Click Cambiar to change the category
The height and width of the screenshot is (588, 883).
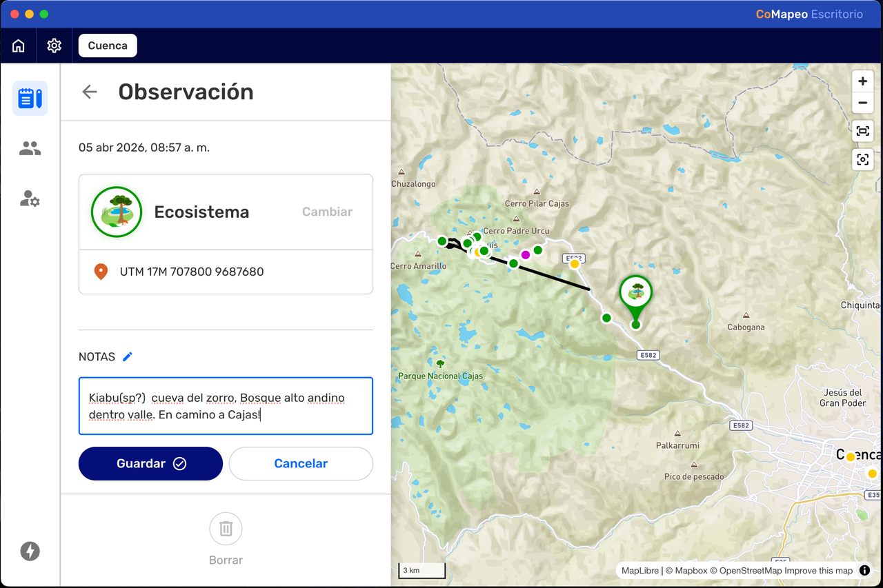tap(327, 212)
